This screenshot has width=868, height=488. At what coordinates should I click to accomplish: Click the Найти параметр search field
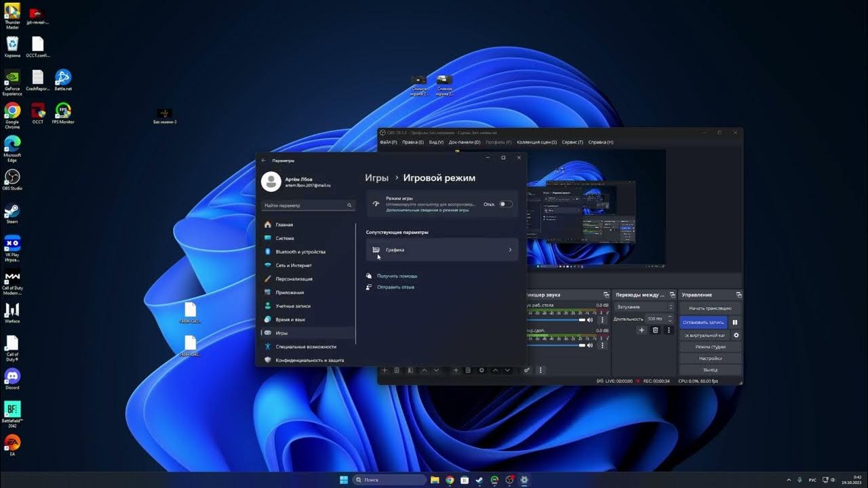point(308,205)
